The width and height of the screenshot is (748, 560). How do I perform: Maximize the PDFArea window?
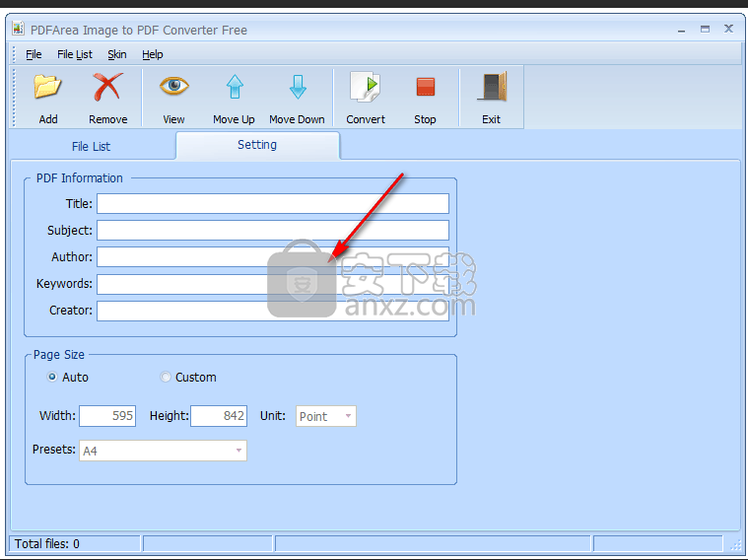tap(705, 30)
